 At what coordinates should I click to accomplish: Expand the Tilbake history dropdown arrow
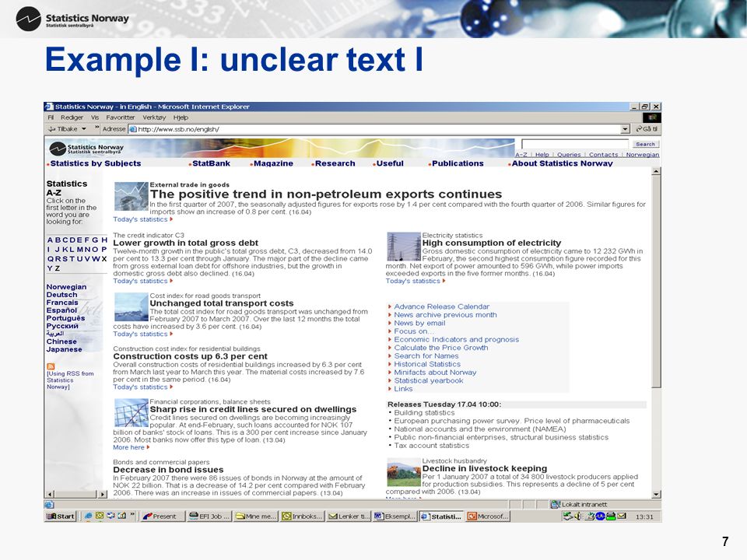click(x=84, y=129)
